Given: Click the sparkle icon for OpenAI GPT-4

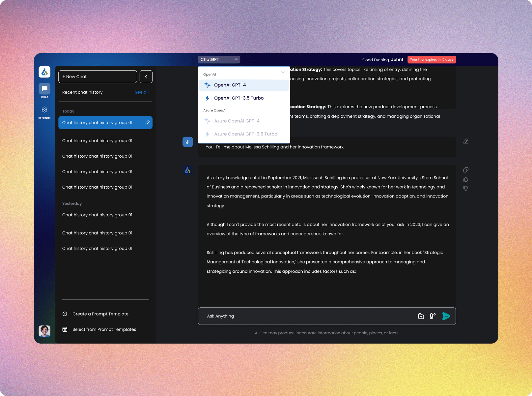Looking at the screenshot, I should pos(208,85).
